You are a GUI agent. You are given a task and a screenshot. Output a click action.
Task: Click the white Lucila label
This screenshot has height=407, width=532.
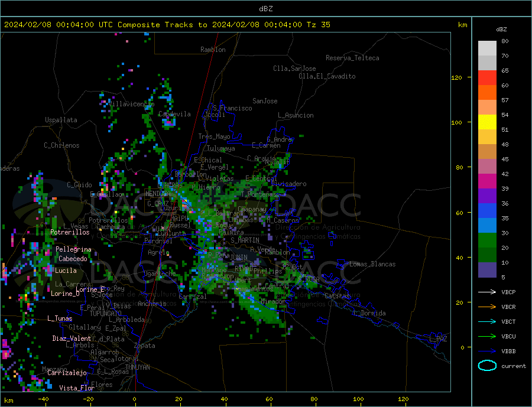point(66,271)
